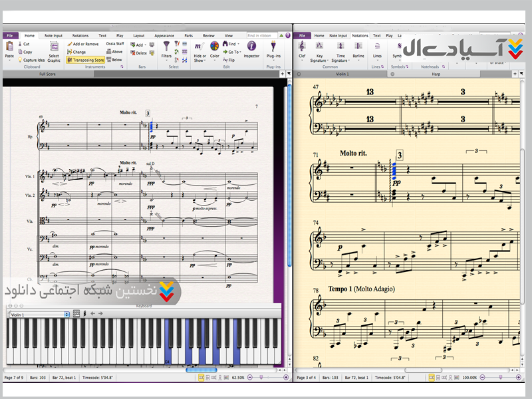Click the Select Graphic icon
532x399 pixels.
click(54, 48)
